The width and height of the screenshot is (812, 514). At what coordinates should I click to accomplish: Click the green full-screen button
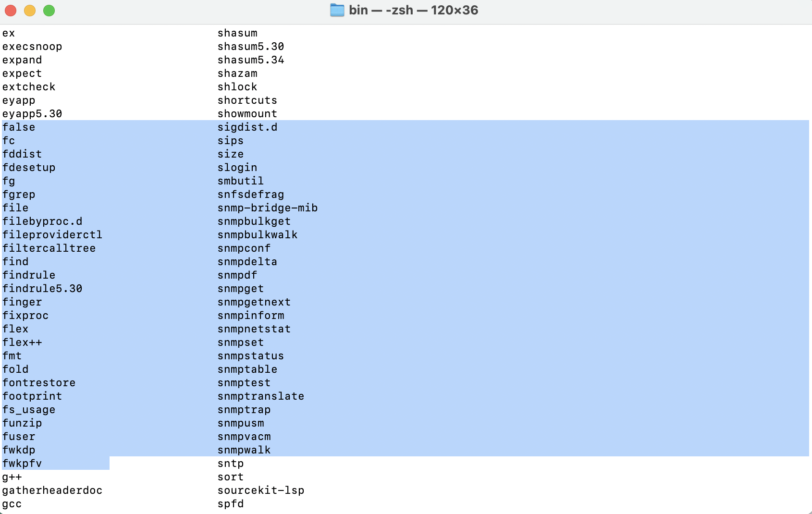[x=49, y=10]
